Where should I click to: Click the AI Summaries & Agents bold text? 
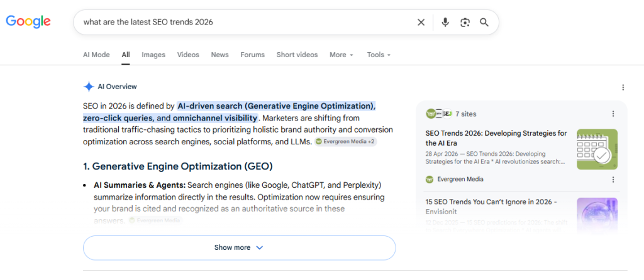tap(140, 184)
